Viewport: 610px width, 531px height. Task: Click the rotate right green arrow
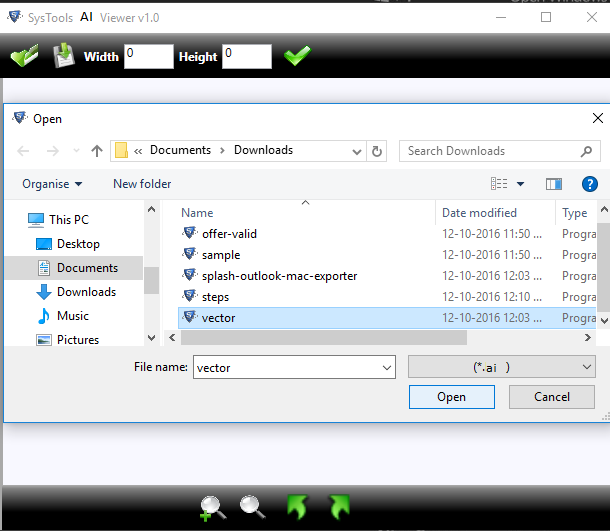tap(340, 507)
